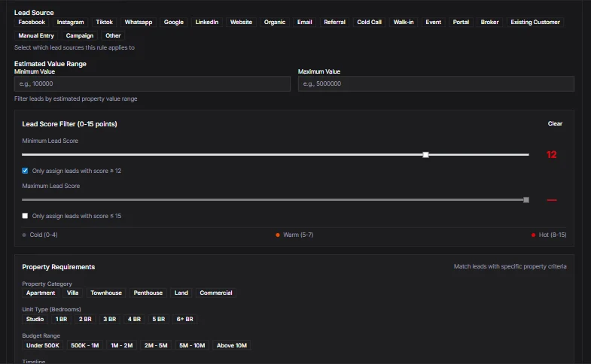Clear the lead score filter
This screenshot has width=591, height=364.
(x=555, y=123)
